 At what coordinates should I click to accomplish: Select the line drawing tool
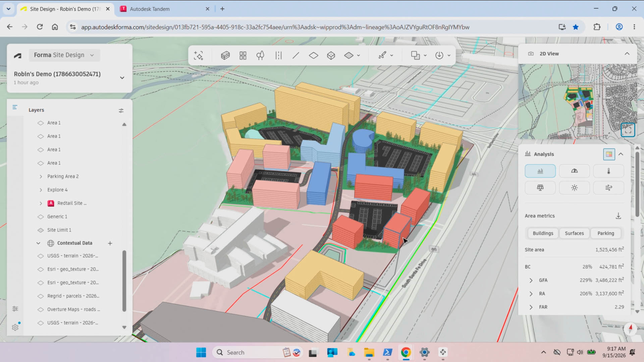click(x=296, y=55)
